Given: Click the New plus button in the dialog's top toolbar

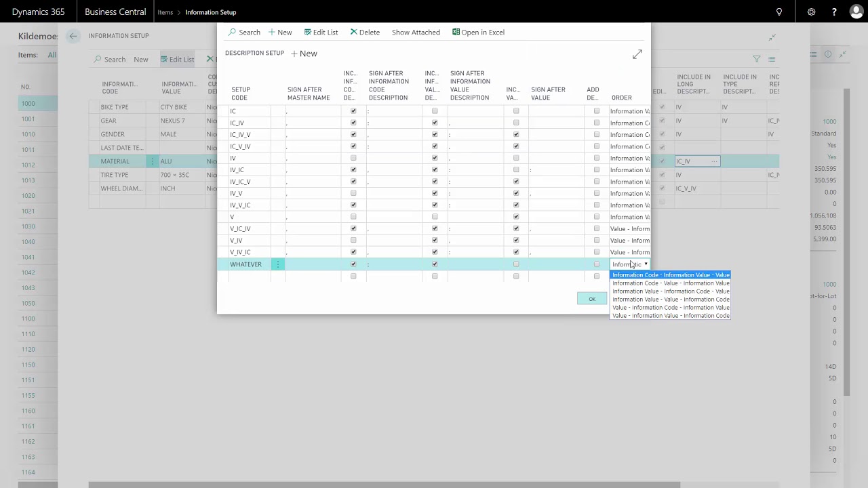Looking at the screenshot, I should [280, 32].
